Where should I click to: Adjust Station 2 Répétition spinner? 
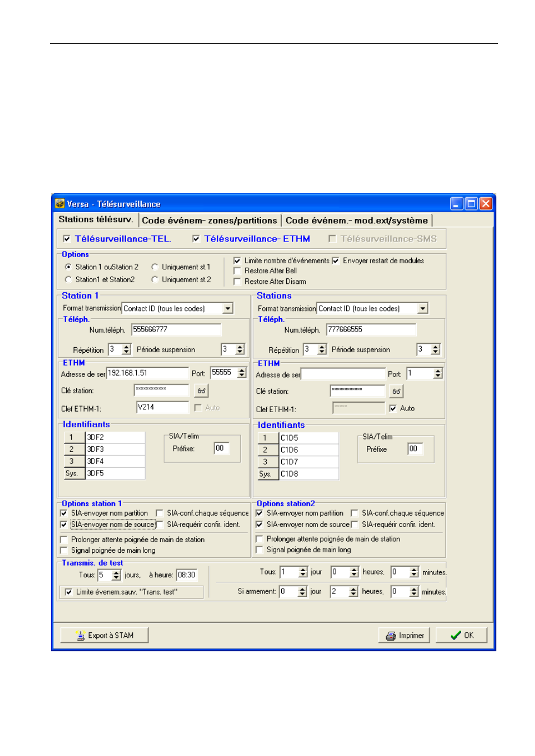click(322, 349)
